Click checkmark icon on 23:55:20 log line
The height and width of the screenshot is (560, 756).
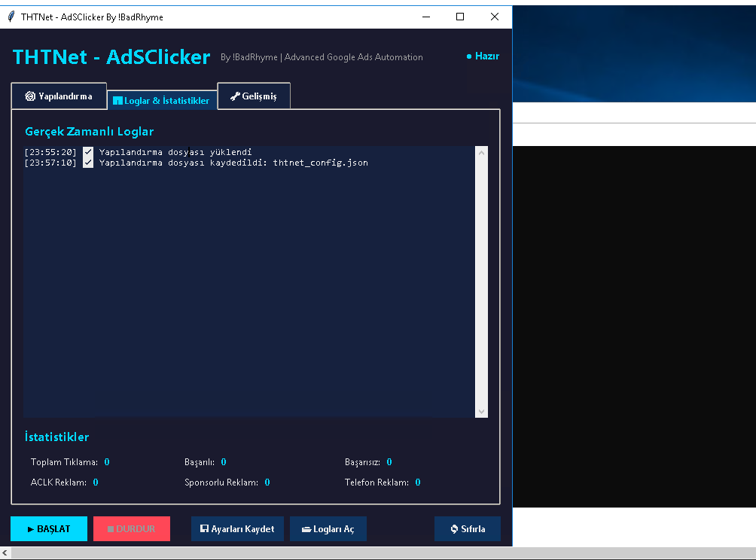point(88,152)
